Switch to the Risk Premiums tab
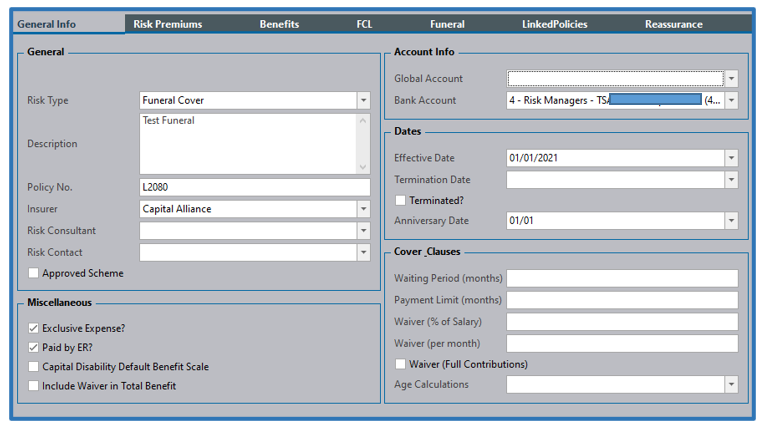The width and height of the screenshot is (767, 426). [168, 24]
